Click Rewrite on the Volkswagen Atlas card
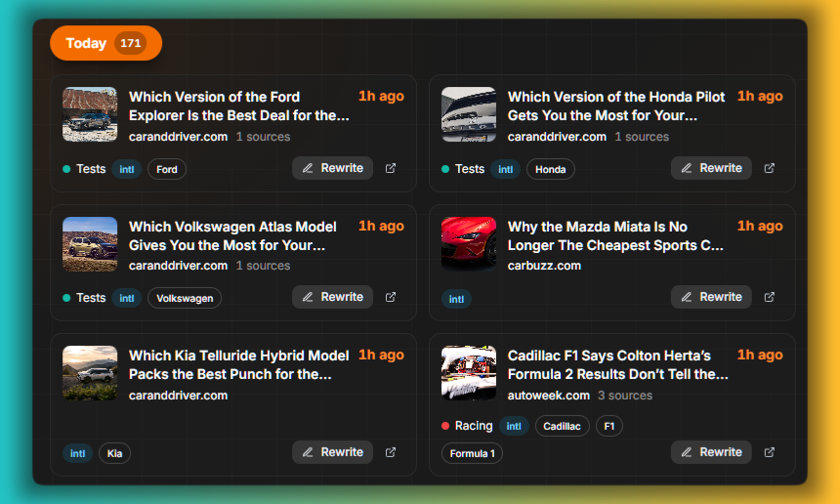Screen dimensions: 840x504 tap(333, 297)
